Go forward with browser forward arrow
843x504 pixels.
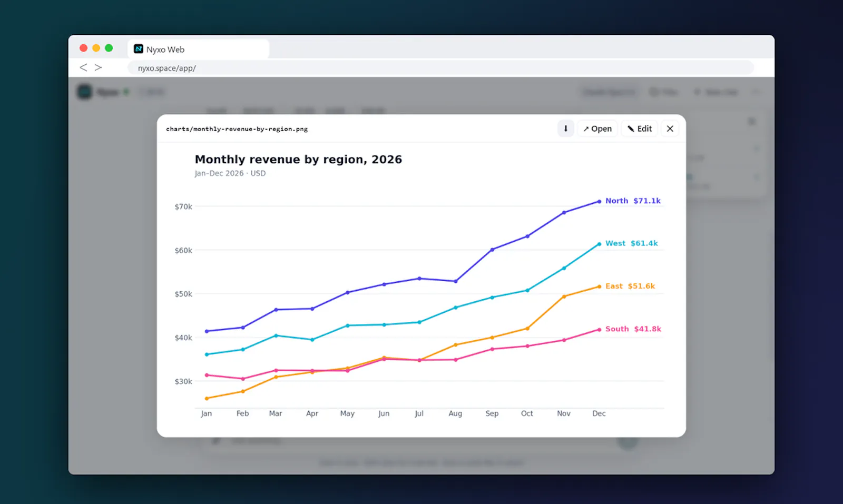[98, 67]
